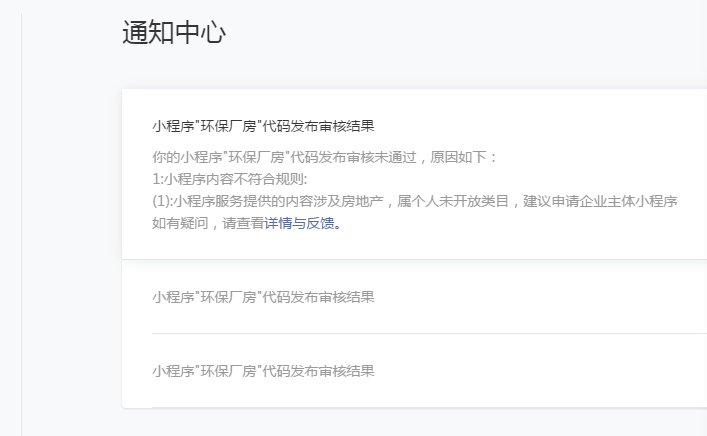Click 环保厂房 in the bottom notification title

230,371
